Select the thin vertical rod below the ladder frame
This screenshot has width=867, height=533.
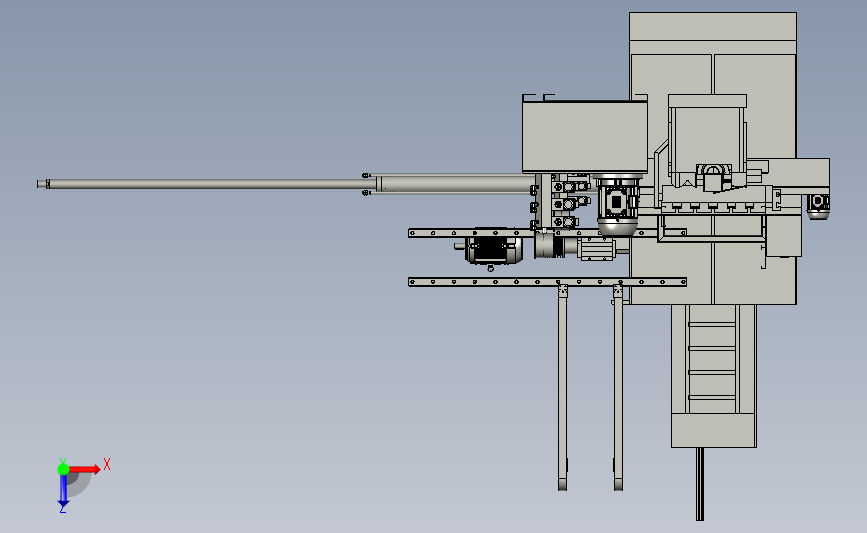700,484
